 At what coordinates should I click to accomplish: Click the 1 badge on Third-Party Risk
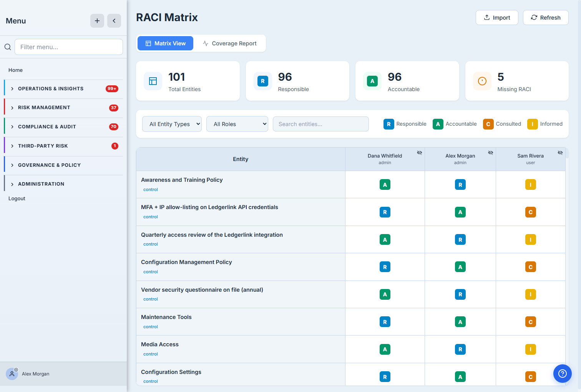[x=115, y=146]
